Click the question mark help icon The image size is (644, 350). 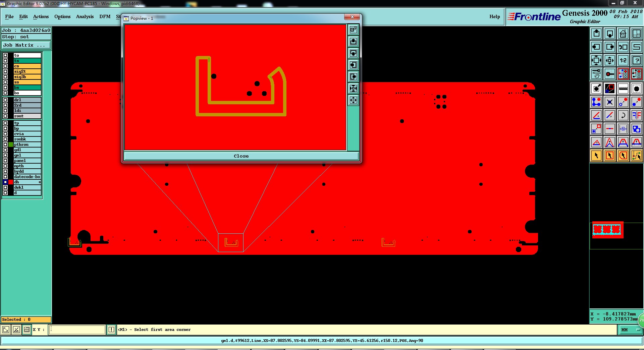coord(637,60)
